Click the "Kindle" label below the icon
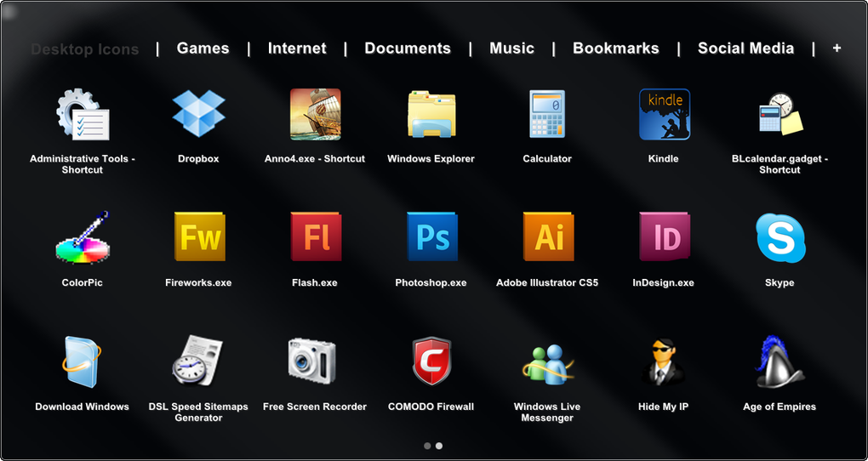868x461 pixels. coord(663,159)
